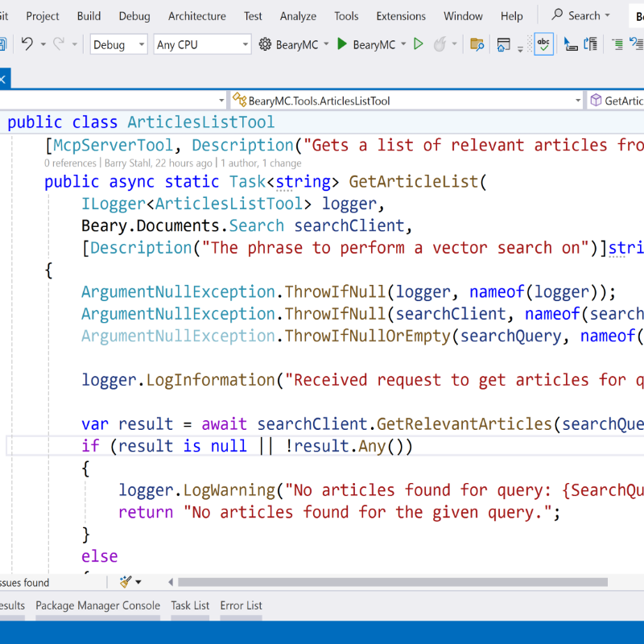The width and height of the screenshot is (644, 644).
Task: Open the Extensions menu
Action: pos(401,16)
